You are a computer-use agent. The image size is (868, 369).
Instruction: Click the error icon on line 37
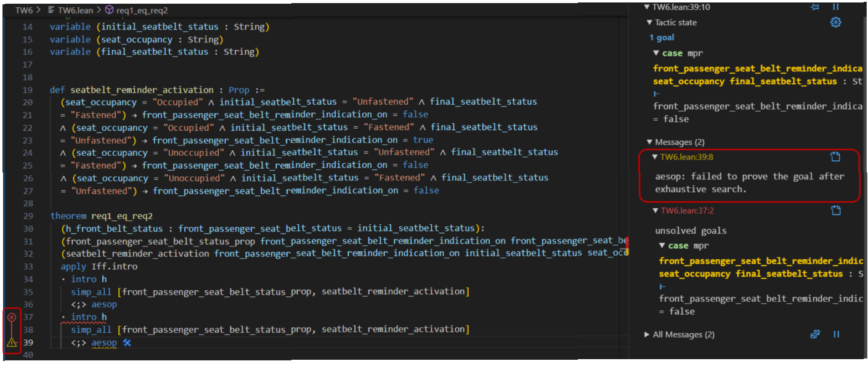point(12,317)
